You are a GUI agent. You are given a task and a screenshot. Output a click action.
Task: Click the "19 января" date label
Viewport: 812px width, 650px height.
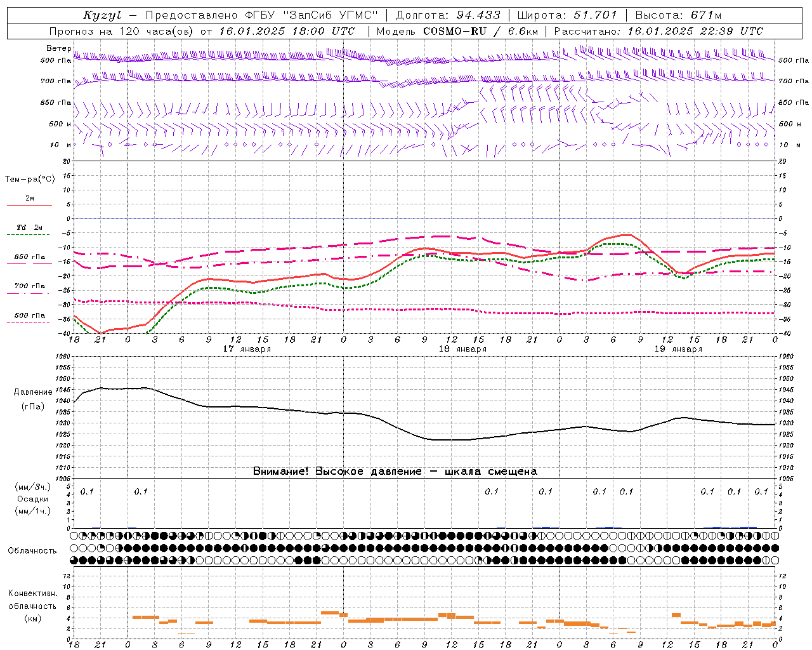click(678, 349)
